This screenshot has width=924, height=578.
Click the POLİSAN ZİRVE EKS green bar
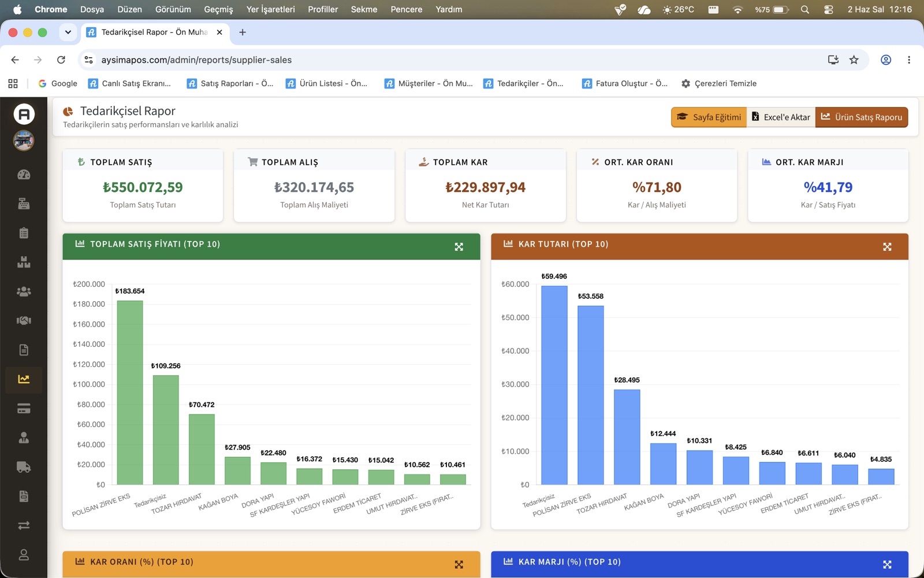tap(130, 392)
